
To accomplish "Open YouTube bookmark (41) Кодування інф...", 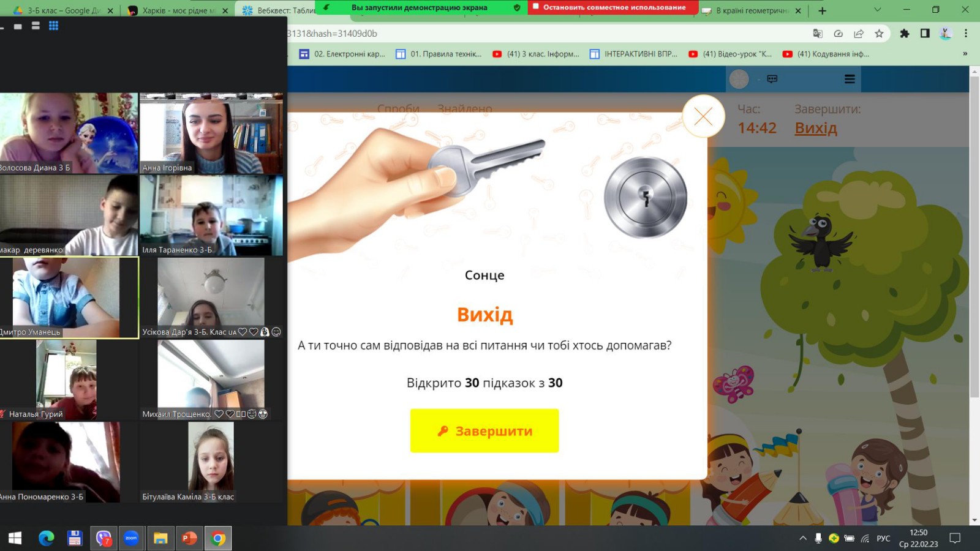I will tap(826, 54).
